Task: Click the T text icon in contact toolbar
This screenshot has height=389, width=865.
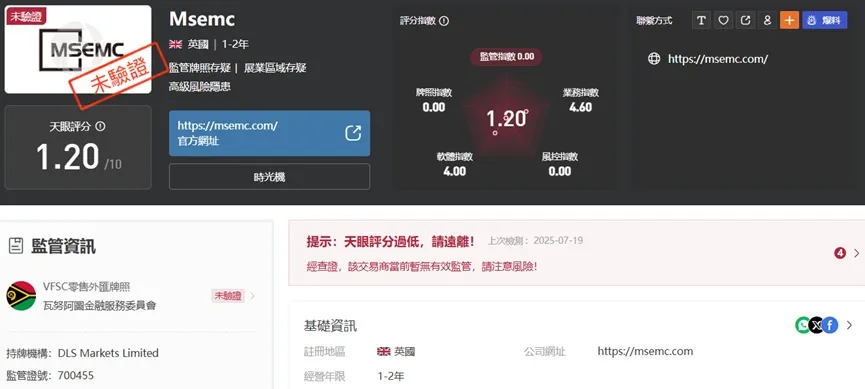Action: 701,20
